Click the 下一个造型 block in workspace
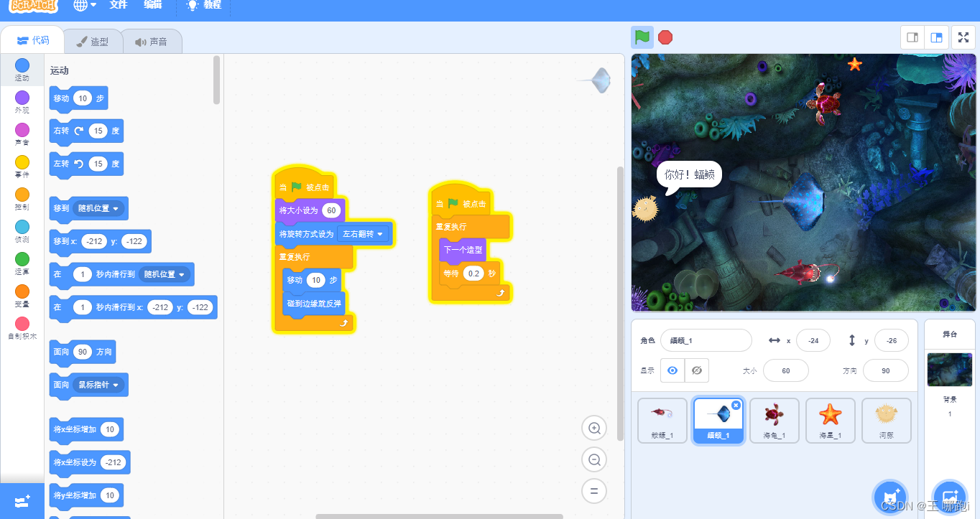 [x=463, y=251]
